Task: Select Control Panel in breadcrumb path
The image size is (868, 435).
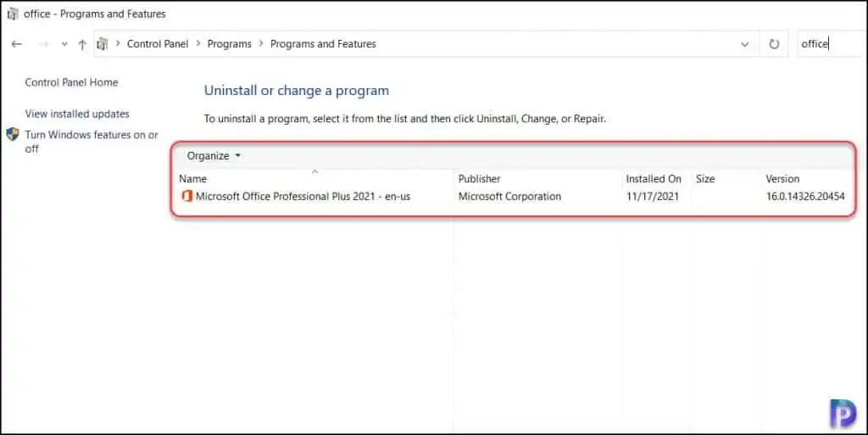Action: 158,44
